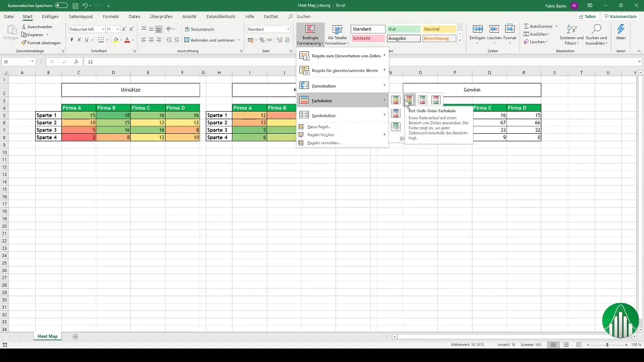Open the Symbolsätze submenu
The height and width of the screenshot is (362, 644).
point(342,115)
